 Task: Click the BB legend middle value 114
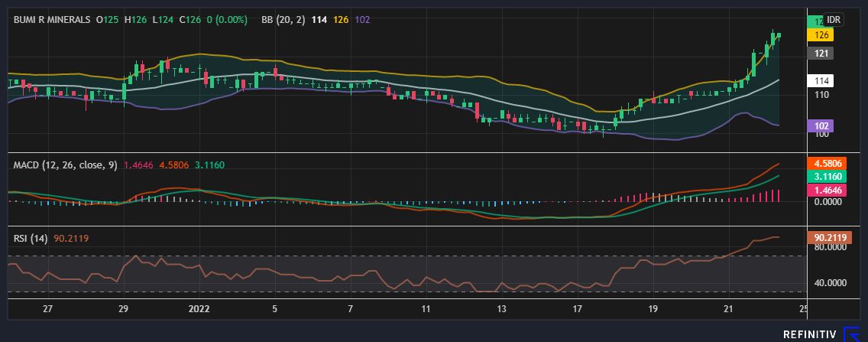coord(319,19)
